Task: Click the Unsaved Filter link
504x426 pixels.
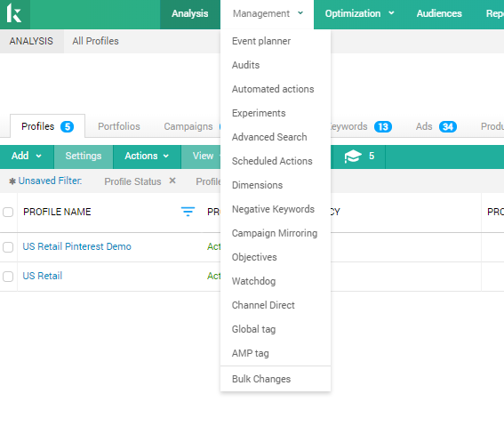Action: point(50,181)
